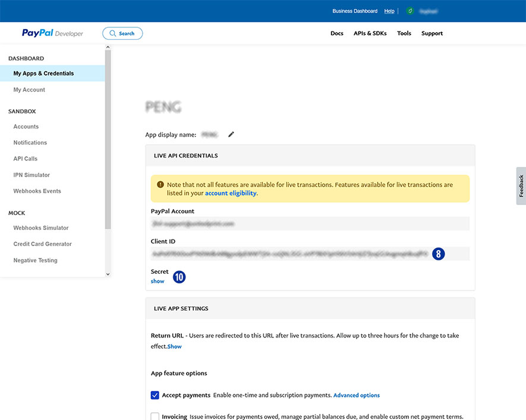This screenshot has width=526, height=420.
Task: Open the Feedback side tab
Action: click(521, 186)
